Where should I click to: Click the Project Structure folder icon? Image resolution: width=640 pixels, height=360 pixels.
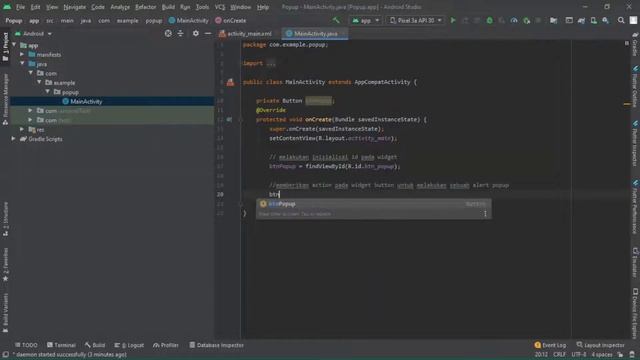(553, 20)
